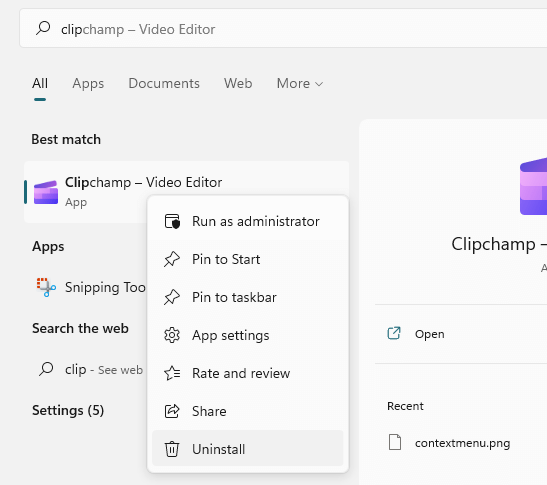Click the Open external-link icon in details pane
This screenshot has height=485, width=547.
pyautogui.click(x=394, y=333)
